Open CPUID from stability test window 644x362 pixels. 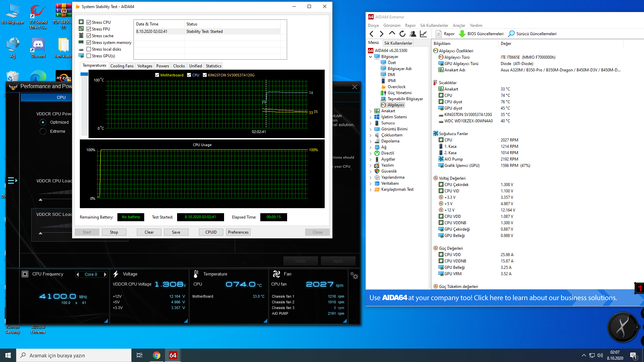[211, 232]
